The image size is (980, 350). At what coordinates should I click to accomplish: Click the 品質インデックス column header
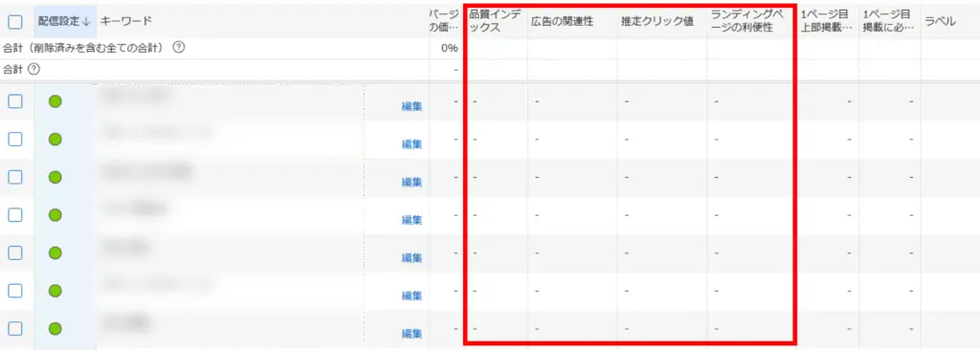495,21
